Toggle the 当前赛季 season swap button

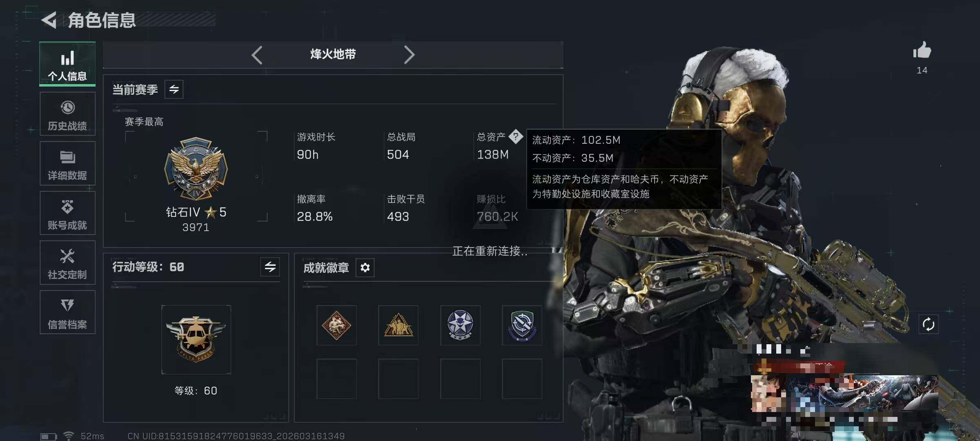(x=174, y=89)
